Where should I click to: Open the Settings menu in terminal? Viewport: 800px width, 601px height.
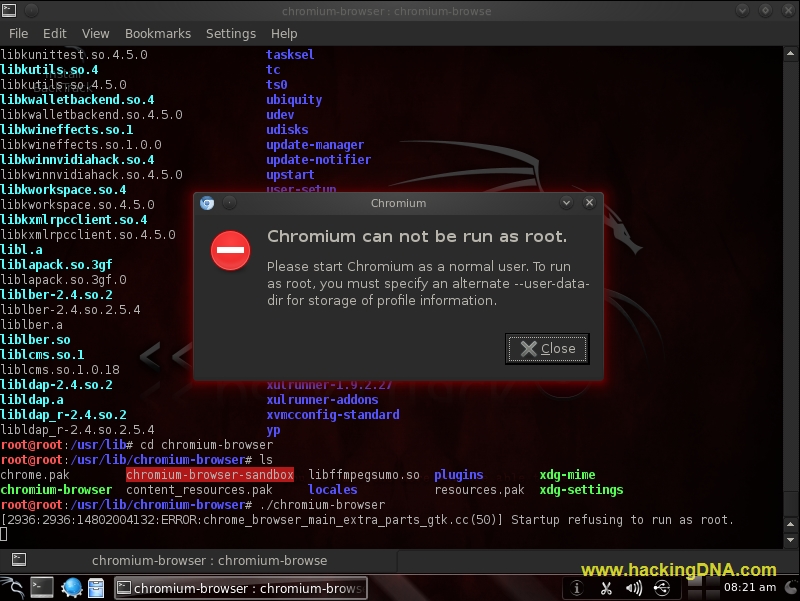click(231, 34)
